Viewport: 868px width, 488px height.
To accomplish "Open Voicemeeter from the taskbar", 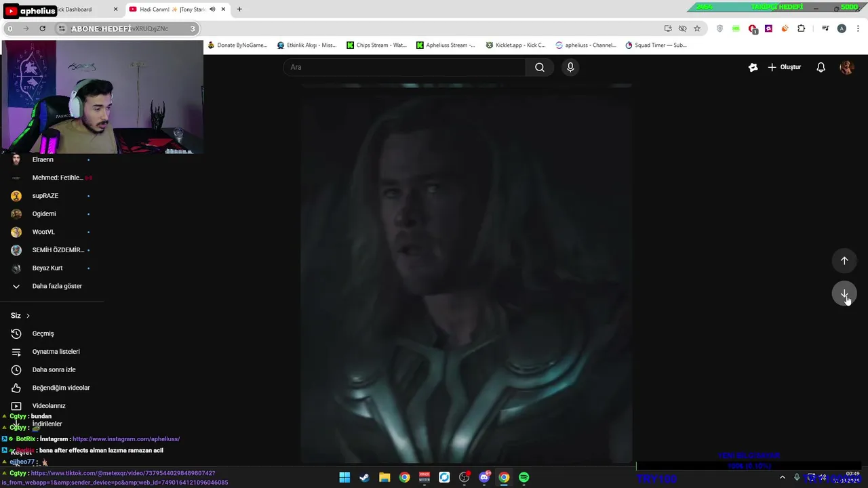I will point(425,477).
